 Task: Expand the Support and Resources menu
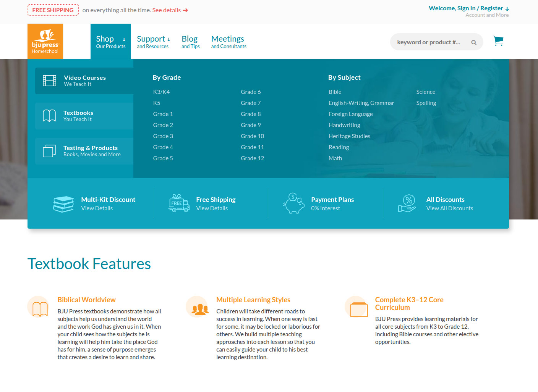pos(154,42)
